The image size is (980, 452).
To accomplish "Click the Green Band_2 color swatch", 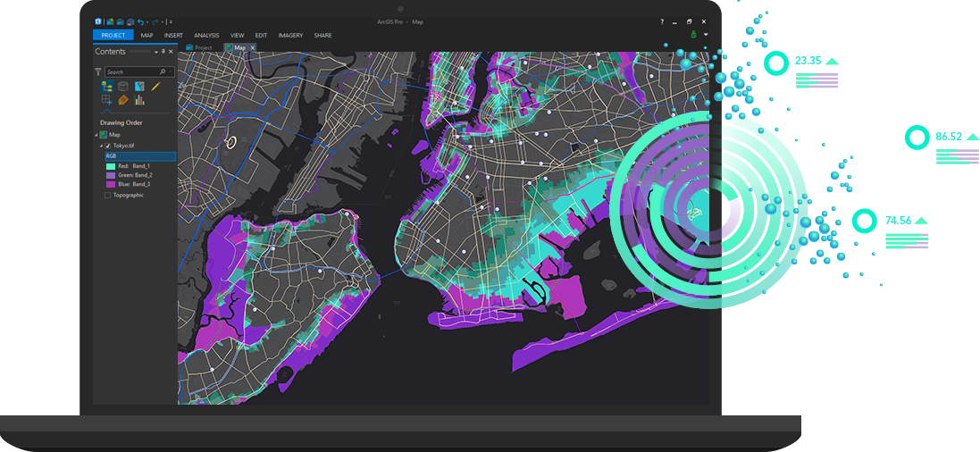I will [x=111, y=176].
